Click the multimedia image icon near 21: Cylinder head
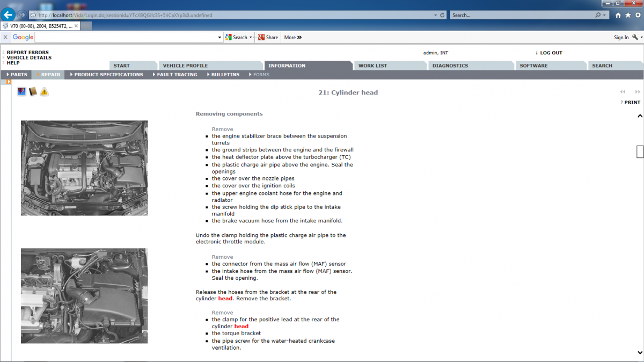Viewport: 644px width, 362px height. click(x=21, y=91)
